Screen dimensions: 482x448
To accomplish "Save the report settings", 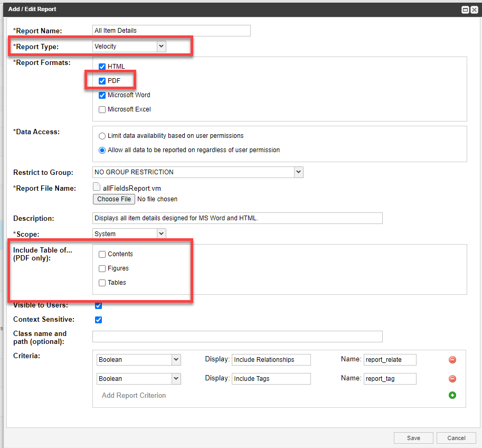I will 413,438.
